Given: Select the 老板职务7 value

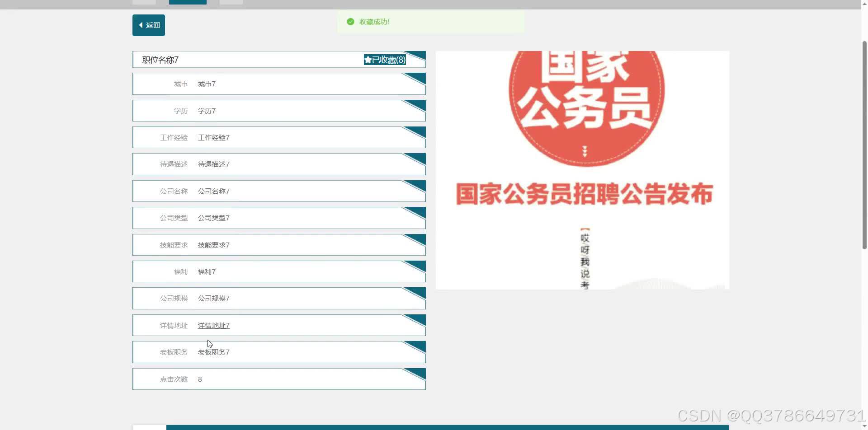Looking at the screenshot, I should pos(213,352).
